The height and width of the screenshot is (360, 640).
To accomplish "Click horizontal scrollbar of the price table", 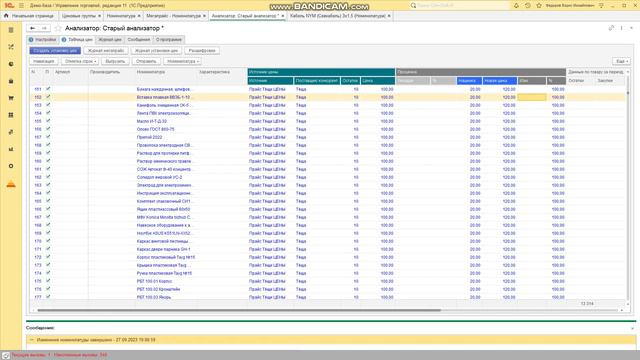I will 239,310.
